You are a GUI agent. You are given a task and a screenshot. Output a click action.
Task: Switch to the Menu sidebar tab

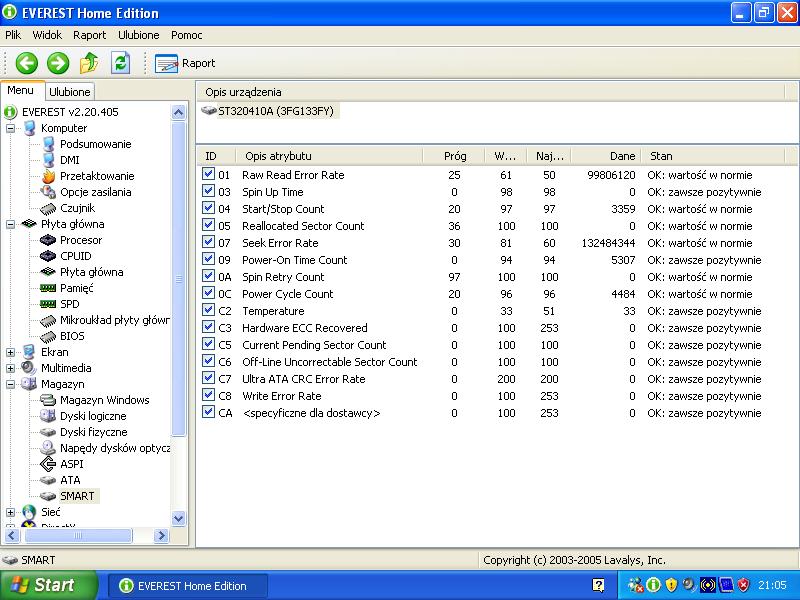tap(21, 90)
